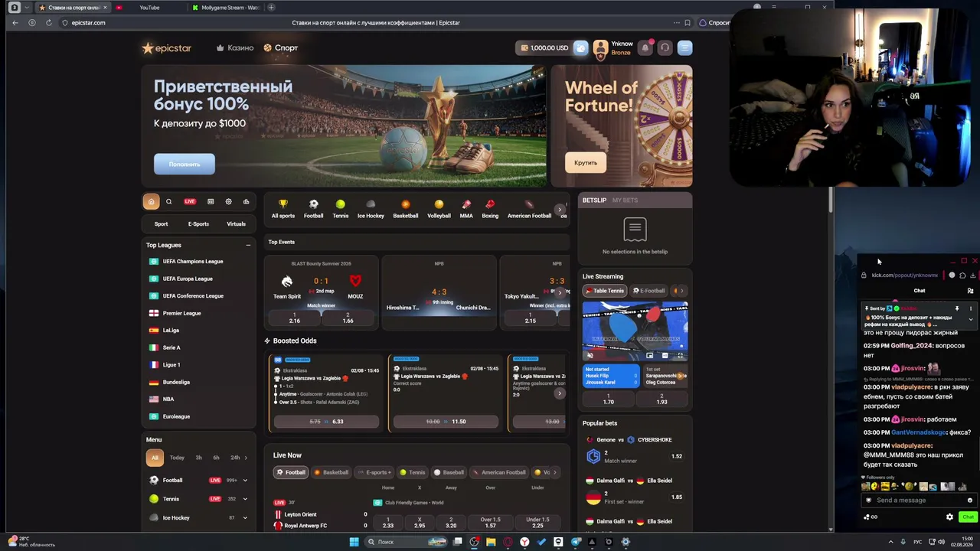Collapse the Top Leagues panel
Screen dimensions: 980x551
[248, 245]
